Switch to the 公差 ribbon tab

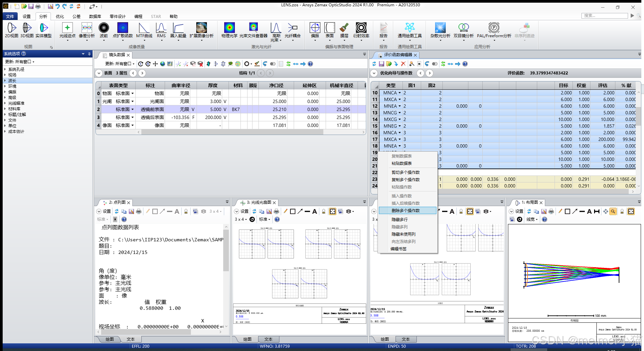click(x=77, y=16)
